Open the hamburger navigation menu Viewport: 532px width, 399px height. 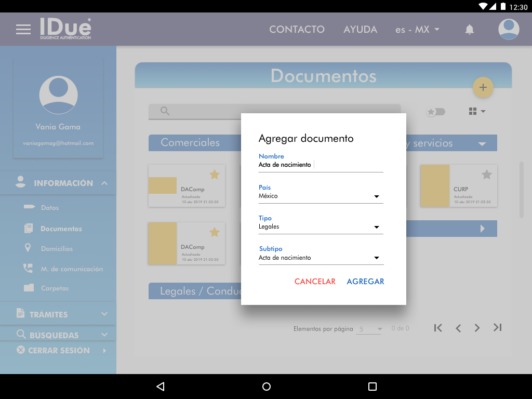[23, 30]
